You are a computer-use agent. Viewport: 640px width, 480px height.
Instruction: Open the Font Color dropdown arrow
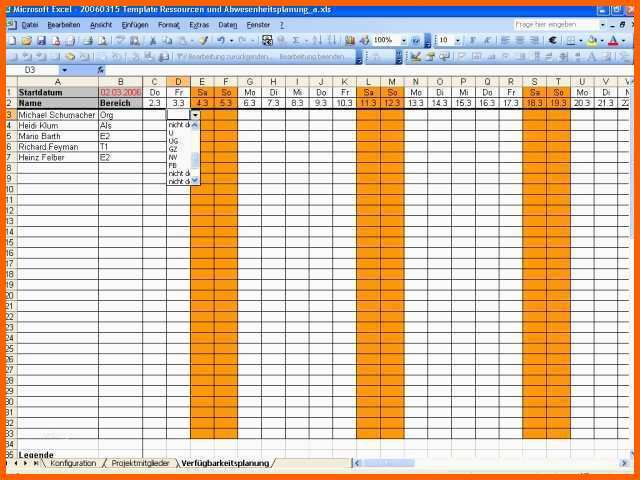point(623,40)
